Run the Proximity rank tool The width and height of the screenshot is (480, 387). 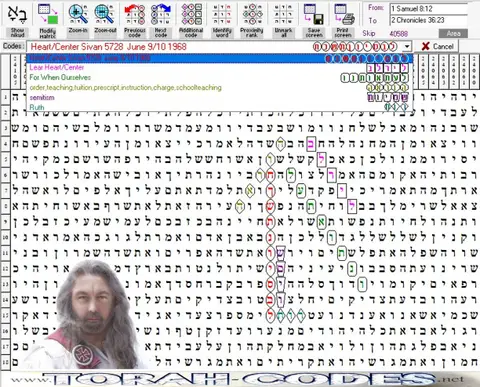(x=252, y=20)
